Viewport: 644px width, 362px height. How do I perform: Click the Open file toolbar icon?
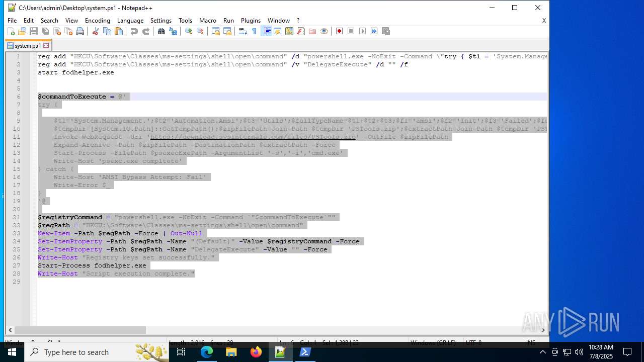(22, 31)
